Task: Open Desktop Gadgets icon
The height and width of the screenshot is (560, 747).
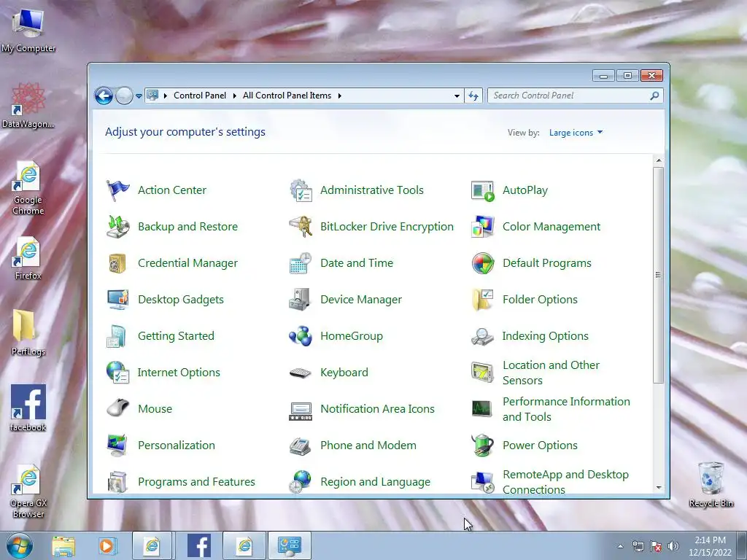Action: [x=117, y=300]
